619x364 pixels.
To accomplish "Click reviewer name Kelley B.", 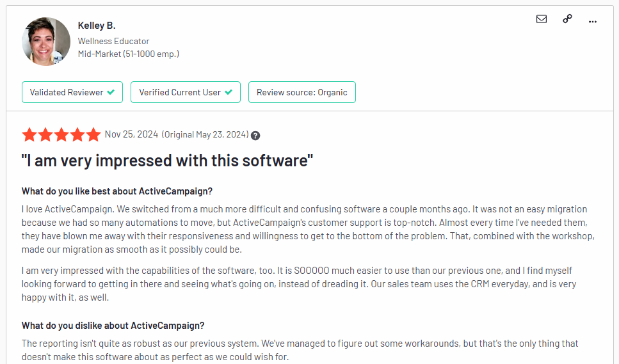I will point(97,26).
